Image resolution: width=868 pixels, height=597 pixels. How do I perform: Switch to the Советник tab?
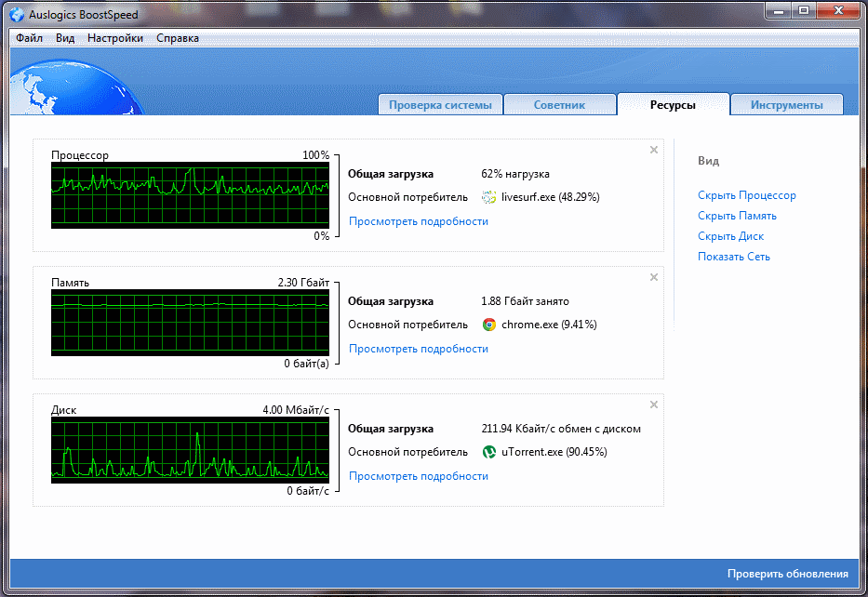coord(560,104)
